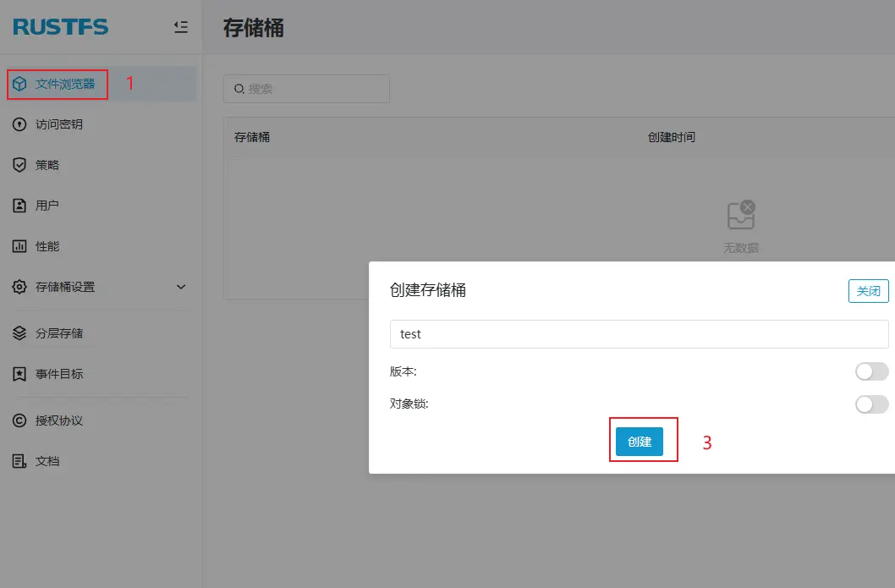Screen dimensions: 895x588
Task: Collapse the 存储桶设置 chevron
Action: (x=180, y=287)
